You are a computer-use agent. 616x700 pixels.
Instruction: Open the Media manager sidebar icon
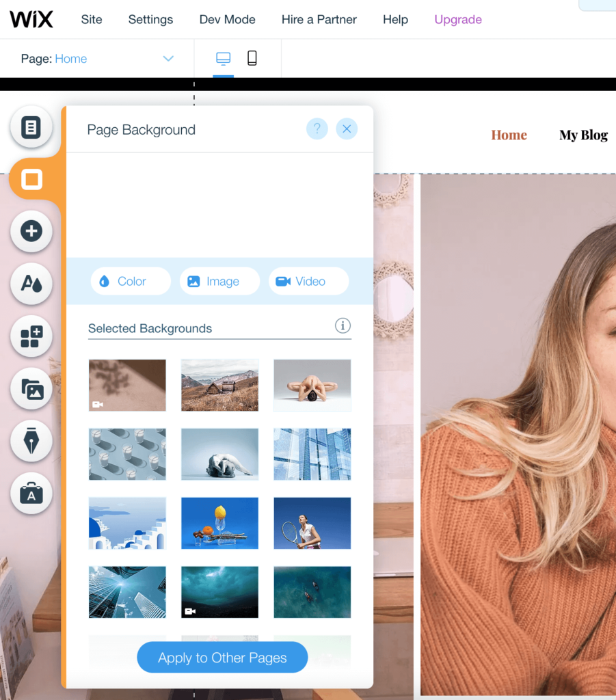[x=31, y=389]
